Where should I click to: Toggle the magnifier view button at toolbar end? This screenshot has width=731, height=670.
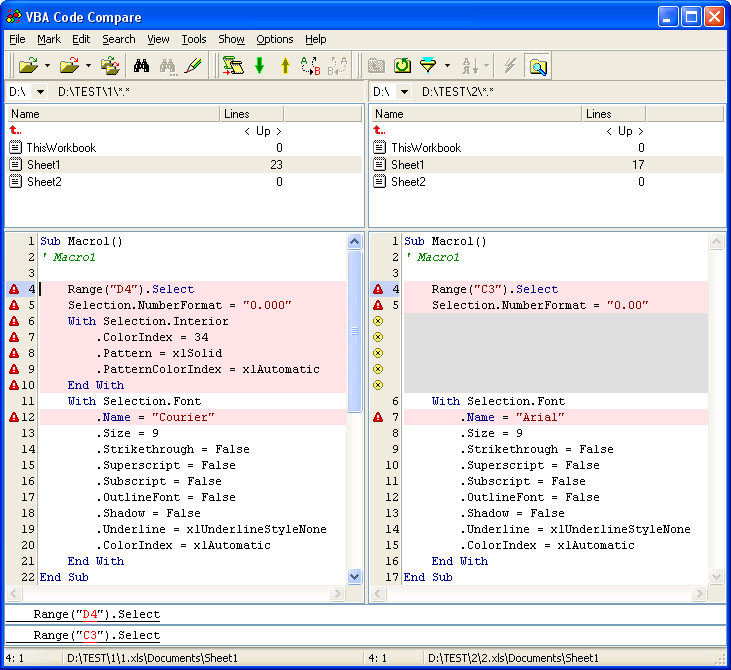(x=538, y=66)
